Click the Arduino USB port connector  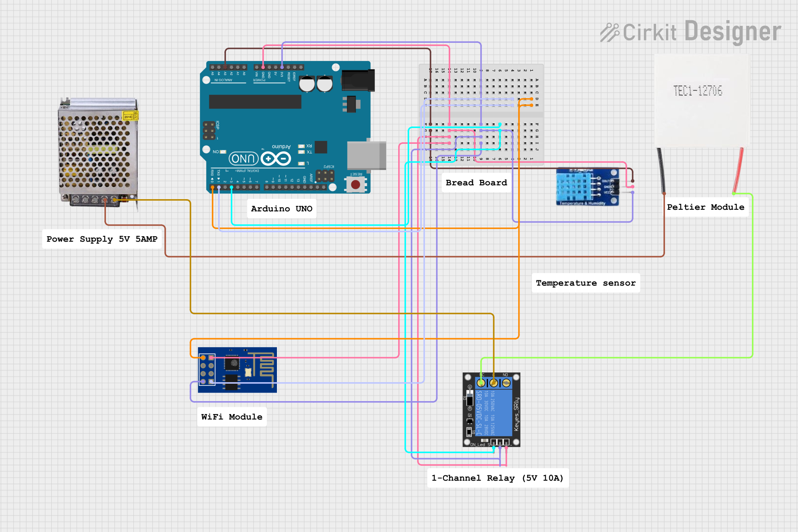pyautogui.click(x=366, y=155)
